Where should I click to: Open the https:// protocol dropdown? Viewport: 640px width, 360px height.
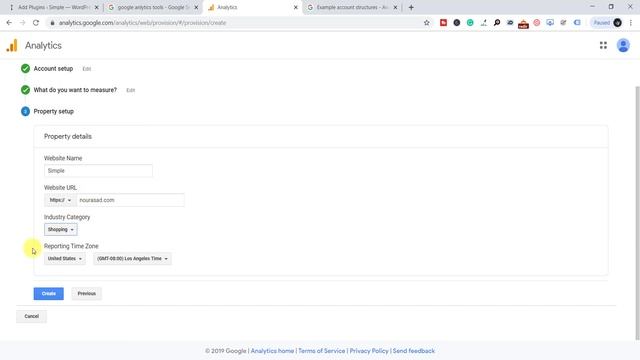(x=60, y=200)
